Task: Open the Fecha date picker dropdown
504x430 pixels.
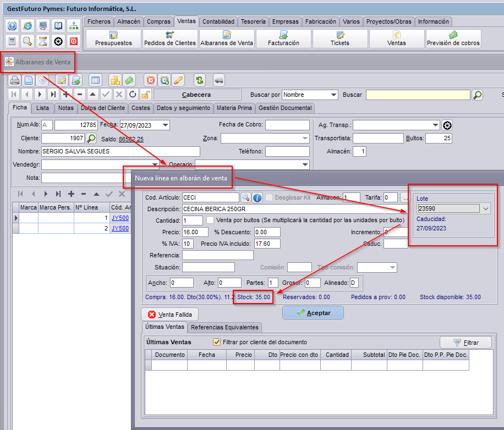Action: tap(165, 125)
